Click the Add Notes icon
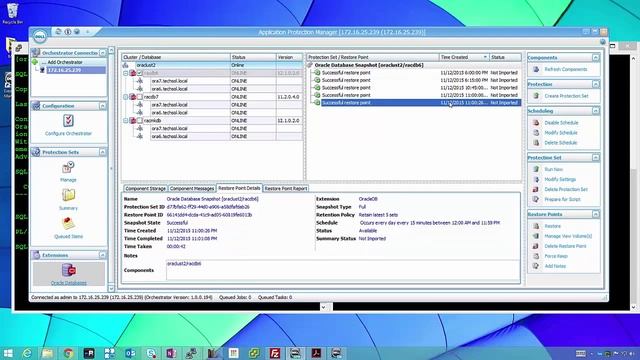The height and width of the screenshot is (360, 640). tap(536, 266)
